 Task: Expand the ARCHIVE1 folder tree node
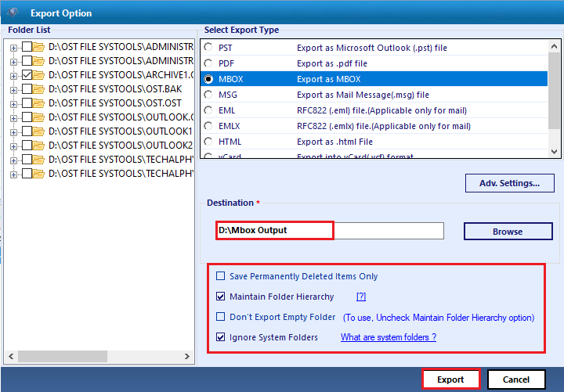(13, 76)
